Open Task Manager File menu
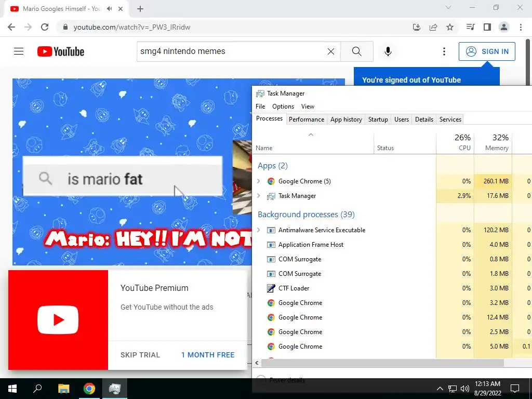The image size is (532, 399). pos(260,107)
